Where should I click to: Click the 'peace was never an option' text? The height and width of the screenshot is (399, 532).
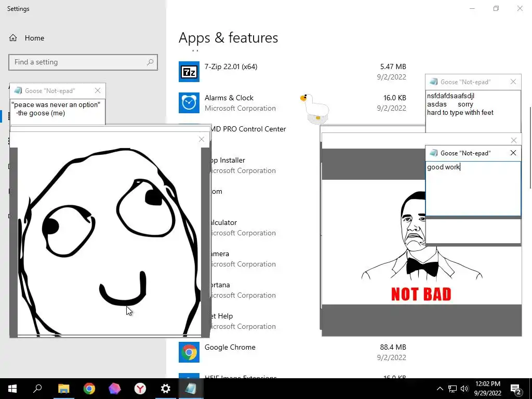tap(56, 104)
